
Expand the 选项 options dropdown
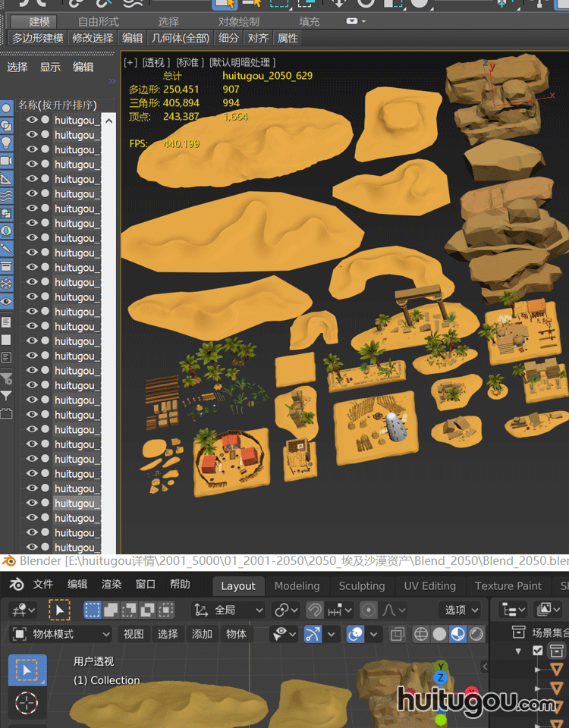point(461,610)
